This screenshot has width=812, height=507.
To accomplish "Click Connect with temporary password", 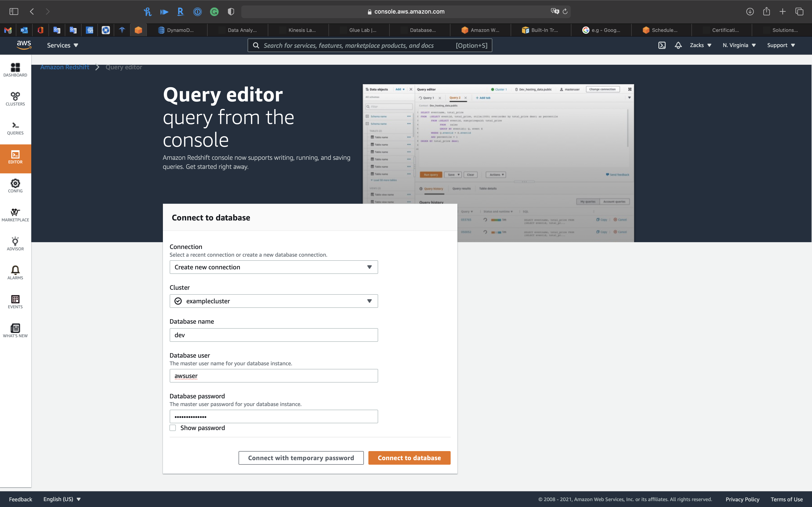I will click(301, 458).
